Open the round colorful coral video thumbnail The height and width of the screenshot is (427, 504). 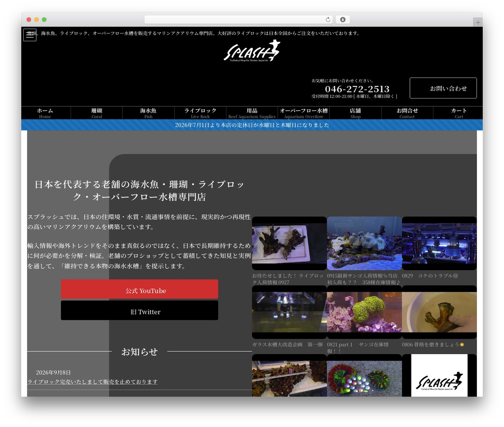click(364, 375)
